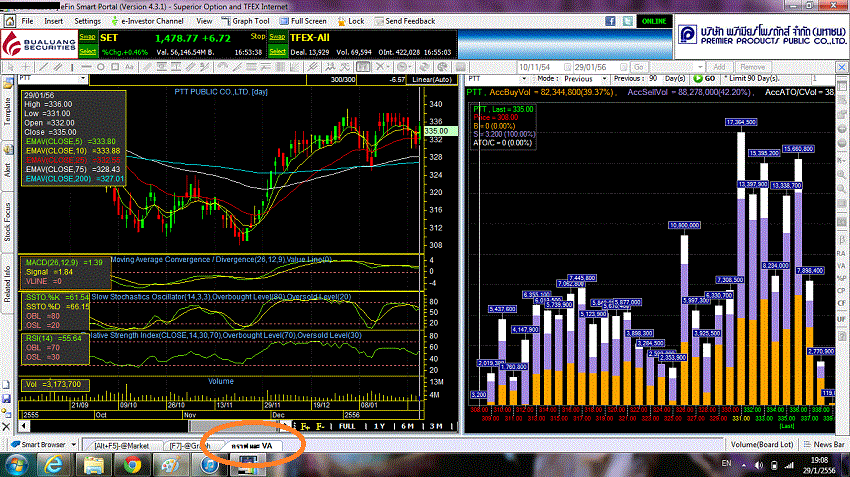Screen dimensions: 850x477
Task: Click the chart scrollbar left arrow
Action: 23,426
